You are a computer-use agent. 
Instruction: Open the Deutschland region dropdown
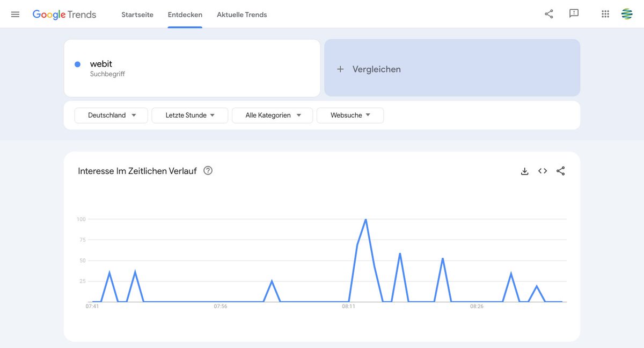[111, 115]
